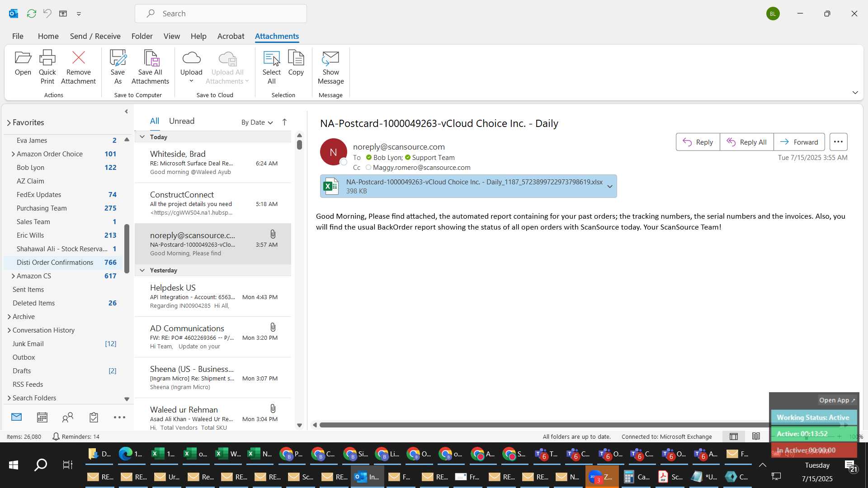Open AD Communications email

point(213,337)
